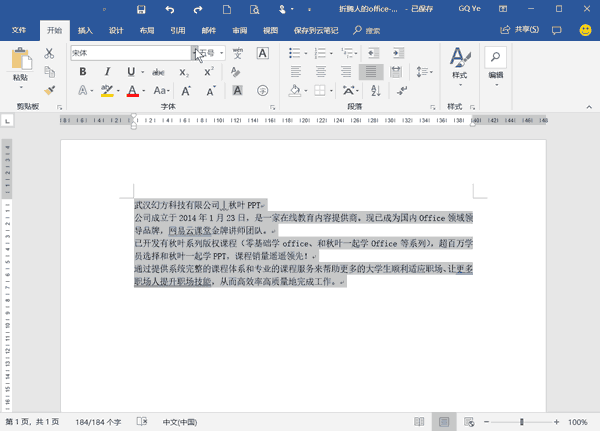The height and width of the screenshot is (431, 600).
Task: Click the Save icon in title bar
Action: tap(141, 9)
